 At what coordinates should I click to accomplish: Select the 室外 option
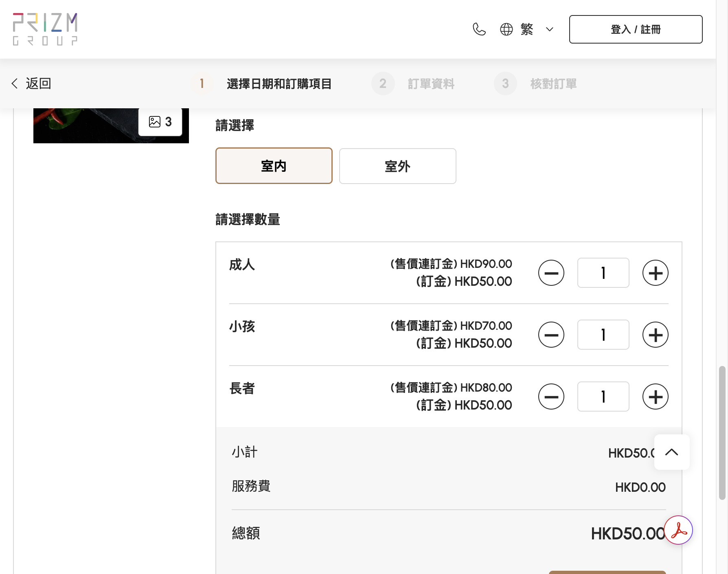click(398, 166)
